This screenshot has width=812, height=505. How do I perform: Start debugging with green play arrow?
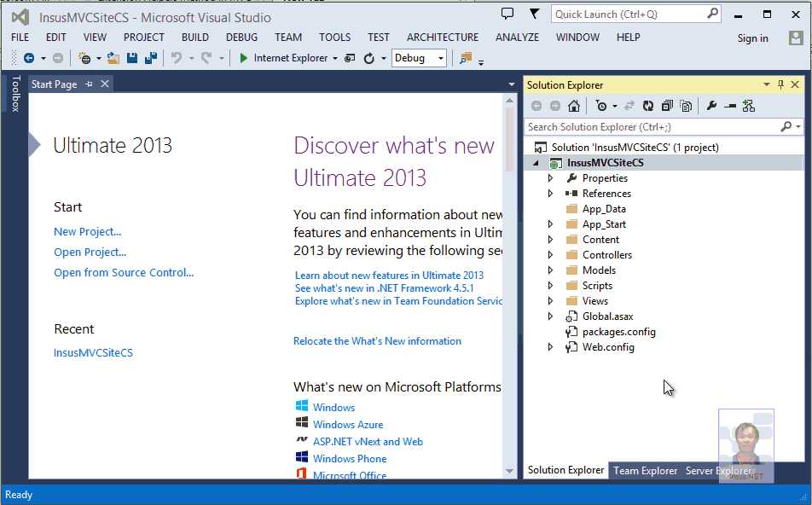click(243, 58)
